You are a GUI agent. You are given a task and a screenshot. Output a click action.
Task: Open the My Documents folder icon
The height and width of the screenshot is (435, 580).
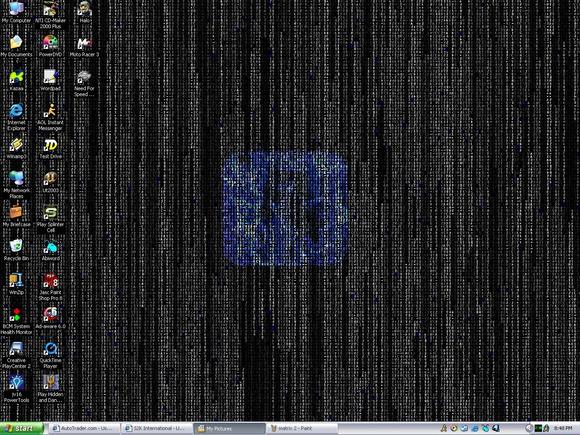point(16,46)
